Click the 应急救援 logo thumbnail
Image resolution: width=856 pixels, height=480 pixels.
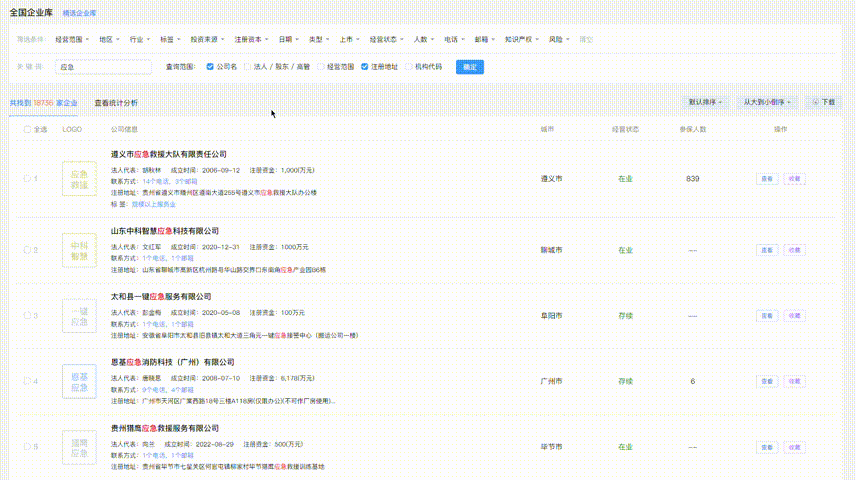[x=79, y=179]
